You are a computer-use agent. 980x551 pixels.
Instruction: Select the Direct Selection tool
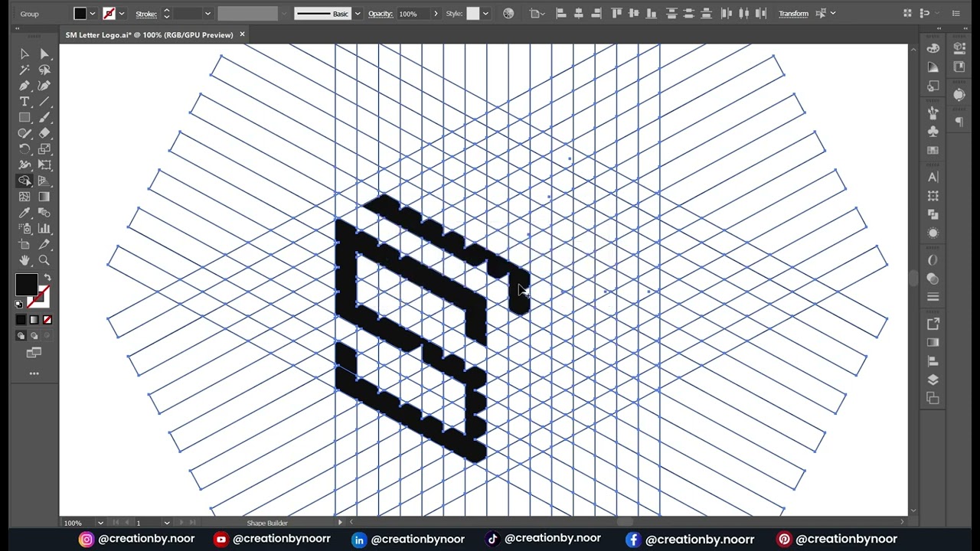click(44, 54)
